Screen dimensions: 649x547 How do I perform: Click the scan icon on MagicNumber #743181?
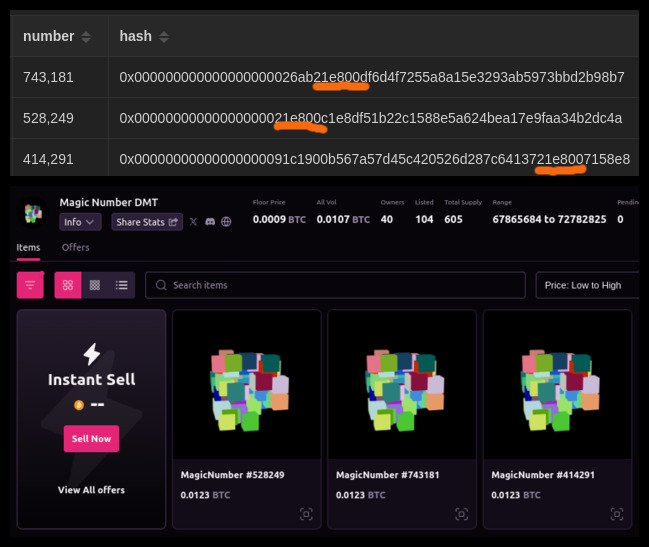click(462, 514)
